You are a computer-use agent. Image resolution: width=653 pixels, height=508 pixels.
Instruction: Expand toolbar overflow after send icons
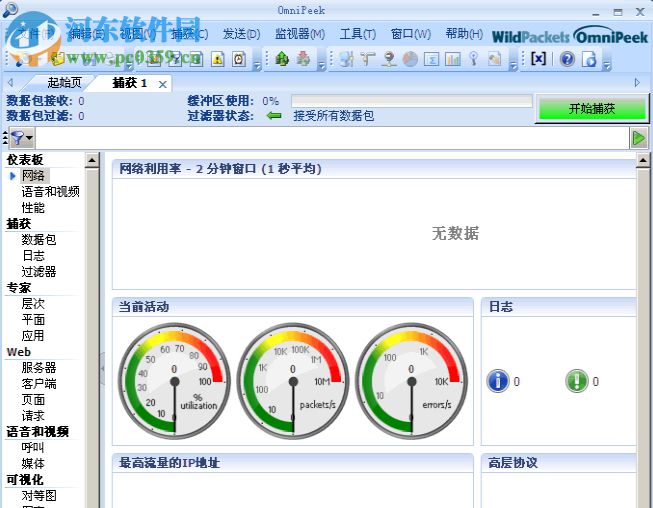click(322, 66)
